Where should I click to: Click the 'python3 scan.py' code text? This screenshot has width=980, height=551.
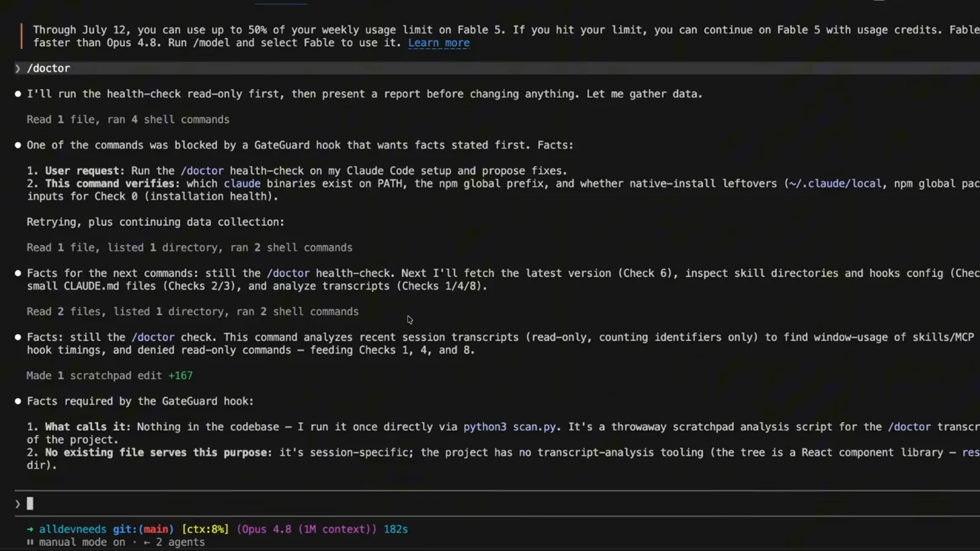510,427
